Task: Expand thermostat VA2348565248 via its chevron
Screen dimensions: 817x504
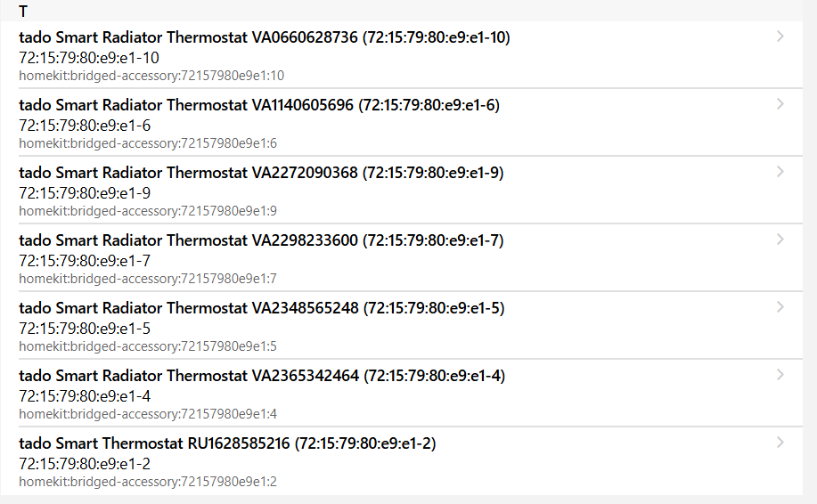Action: click(x=780, y=307)
